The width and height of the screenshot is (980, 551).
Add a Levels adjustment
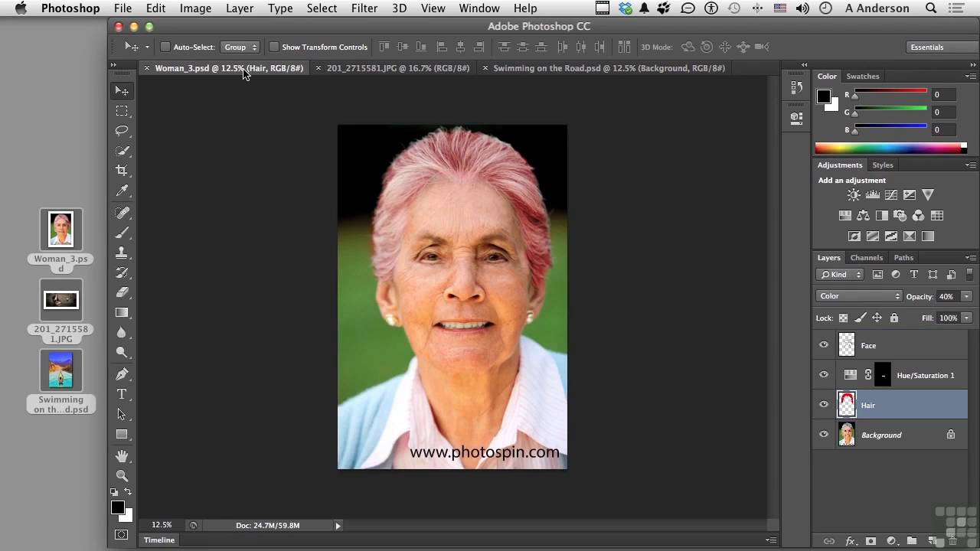point(873,195)
